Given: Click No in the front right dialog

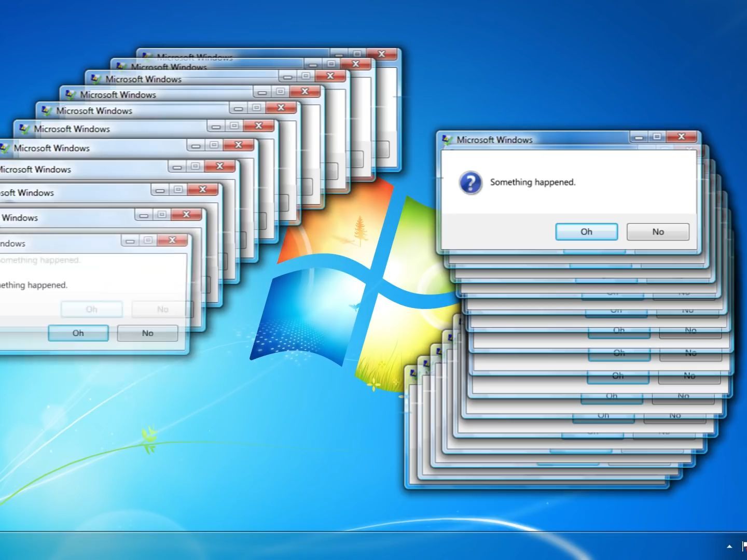Looking at the screenshot, I should [x=658, y=232].
